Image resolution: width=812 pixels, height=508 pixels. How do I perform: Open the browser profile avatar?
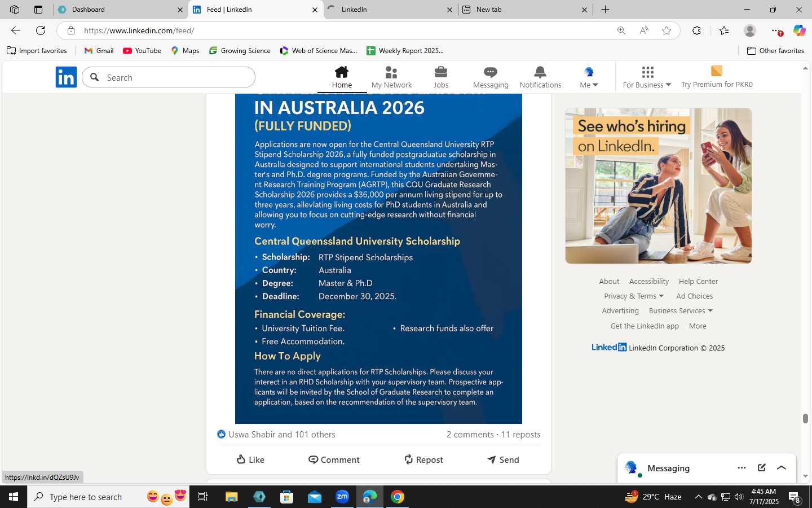coord(749,30)
